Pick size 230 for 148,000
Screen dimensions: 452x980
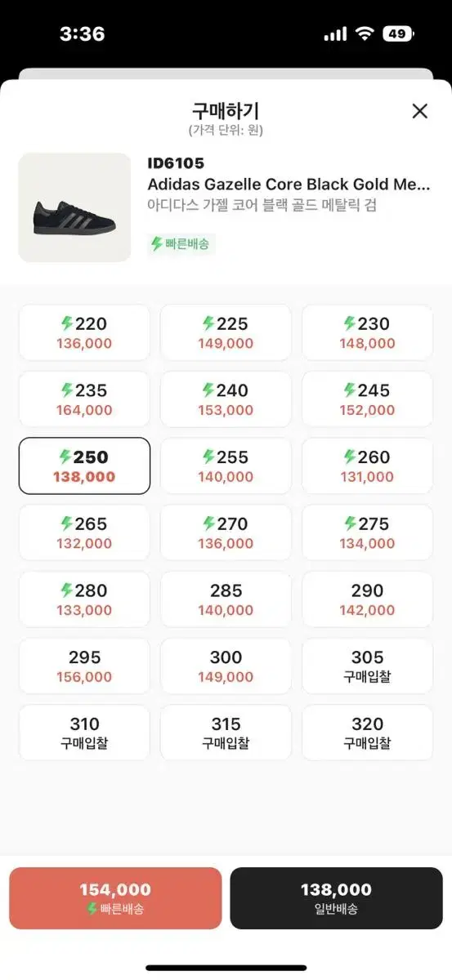coord(367,332)
